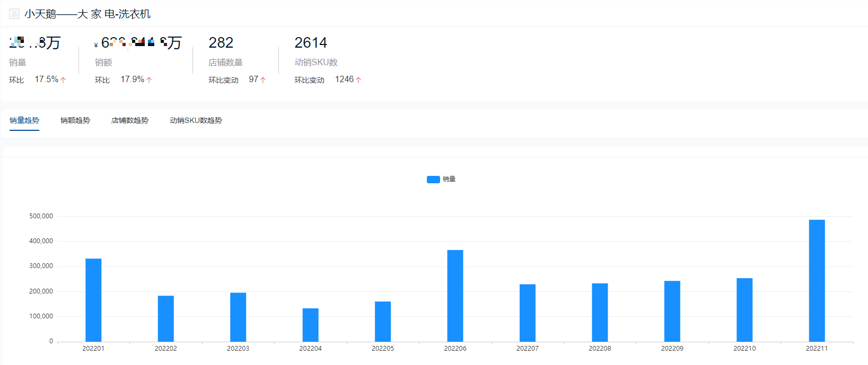Click the 202211 sales bar
The width and height of the screenshot is (868, 365).
click(817, 281)
